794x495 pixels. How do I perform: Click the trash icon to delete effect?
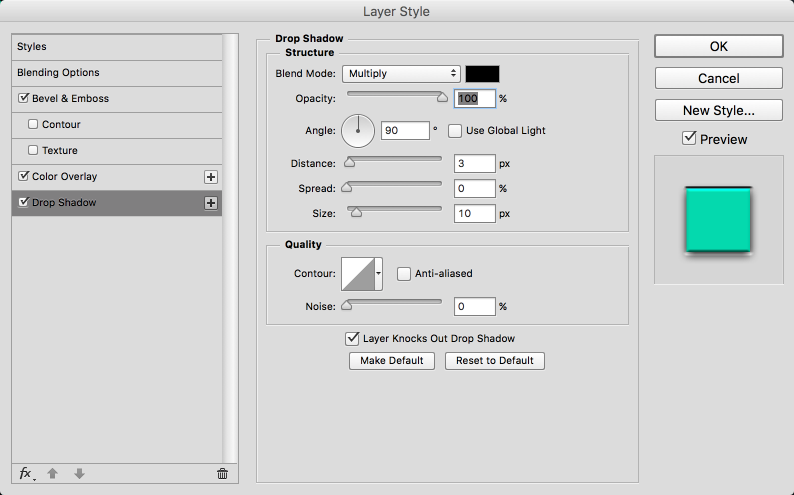pos(222,473)
